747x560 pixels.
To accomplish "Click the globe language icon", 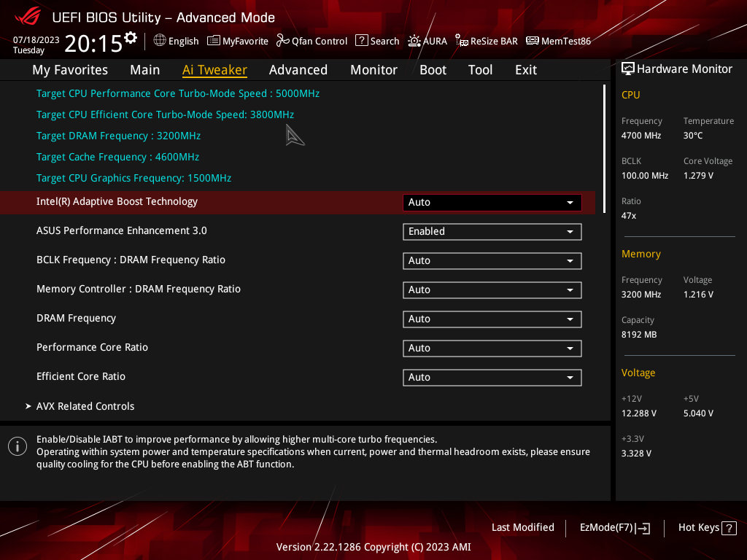I will (x=160, y=41).
